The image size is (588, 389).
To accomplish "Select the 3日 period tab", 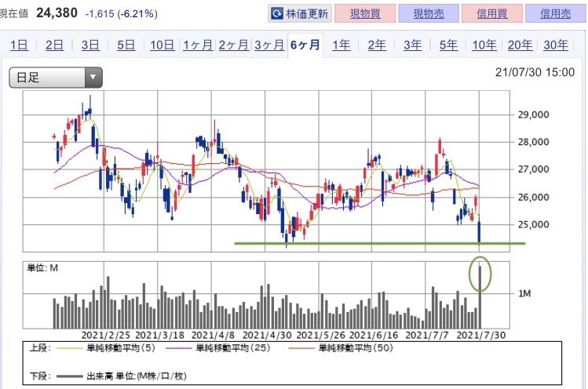I will (90, 45).
